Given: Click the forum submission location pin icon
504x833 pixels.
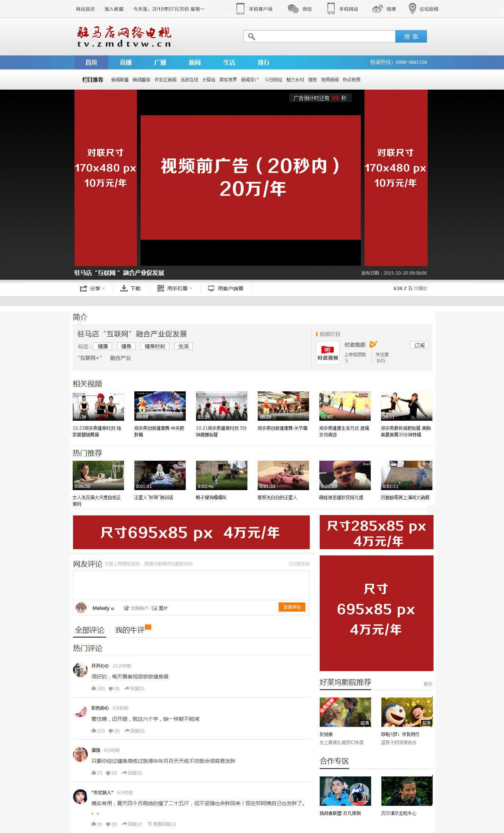Looking at the screenshot, I should (412, 9).
